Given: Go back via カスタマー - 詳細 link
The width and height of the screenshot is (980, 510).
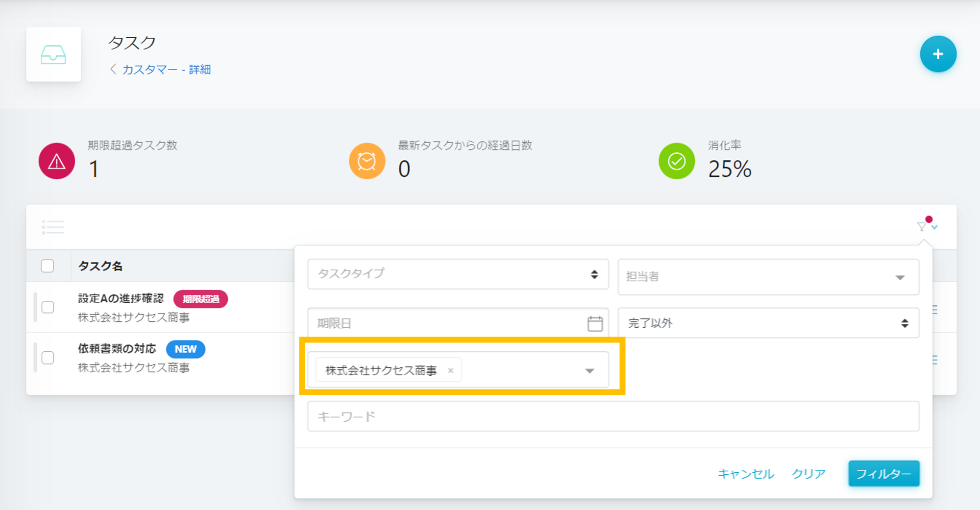Looking at the screenshot, I should (x=166, y=70).
